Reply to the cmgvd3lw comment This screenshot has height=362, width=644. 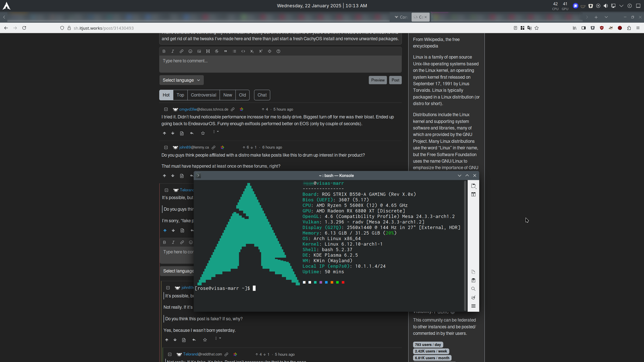coord(192,133)
